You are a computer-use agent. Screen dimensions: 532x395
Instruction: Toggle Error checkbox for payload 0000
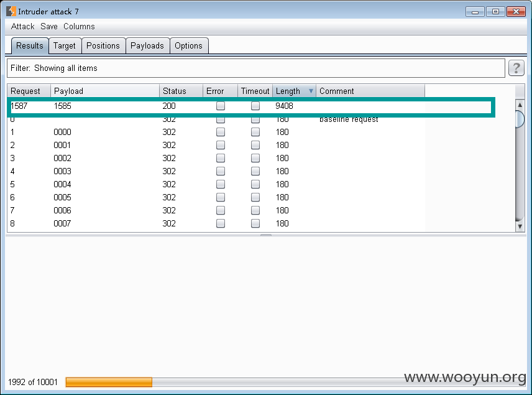click(x=221, y=132)
